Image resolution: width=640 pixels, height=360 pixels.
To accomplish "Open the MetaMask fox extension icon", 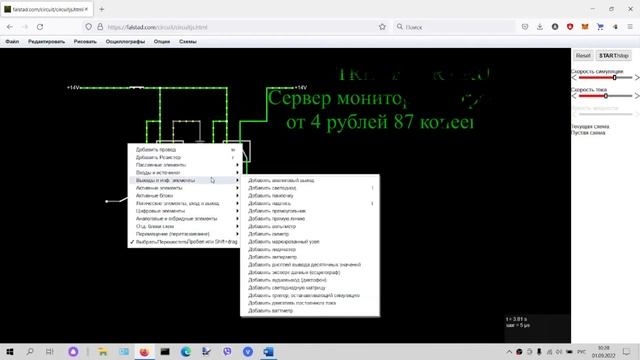I will pos(585,27).
